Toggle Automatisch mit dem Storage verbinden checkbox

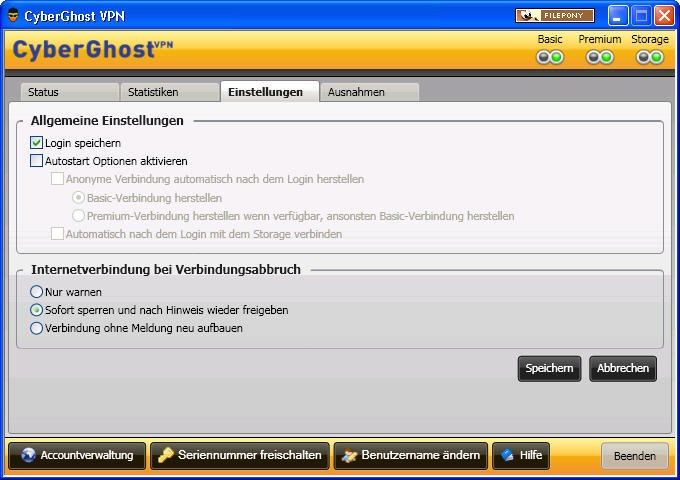click(x=57, y=234)
